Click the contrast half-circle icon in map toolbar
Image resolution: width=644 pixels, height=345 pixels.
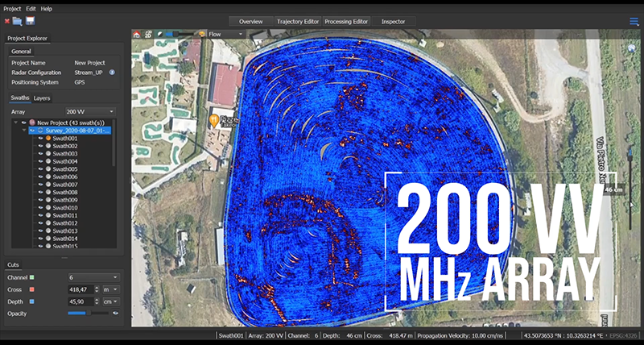pyautogui.click(x=159, y=34)
